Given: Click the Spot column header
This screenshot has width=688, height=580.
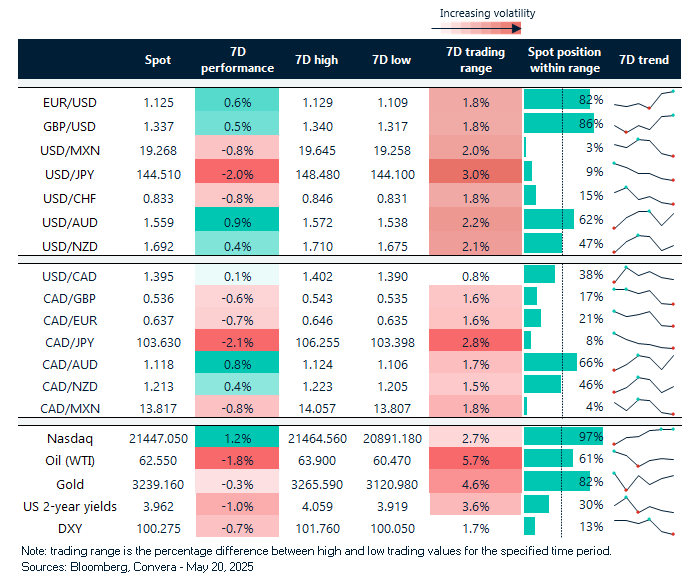Looking at the screenshot, I should click(x=158, y=60).
